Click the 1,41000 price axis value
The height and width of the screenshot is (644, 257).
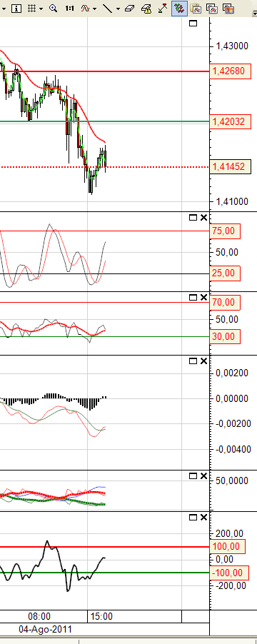231,201
